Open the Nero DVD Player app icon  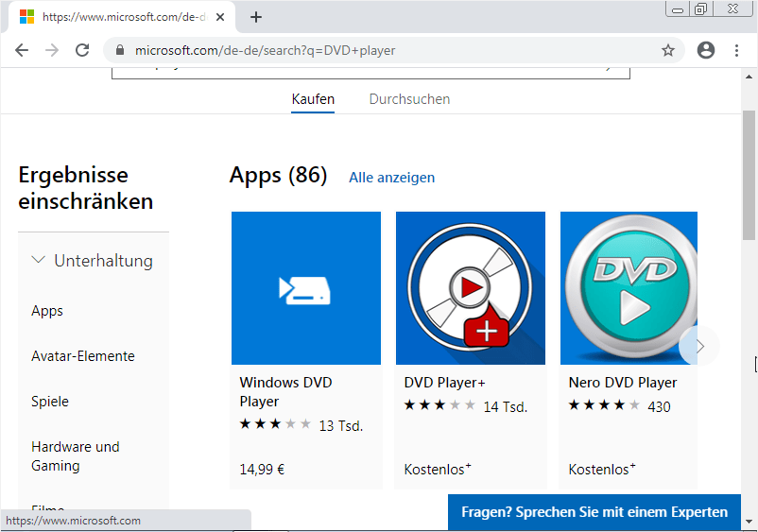(x=629, y=288)
